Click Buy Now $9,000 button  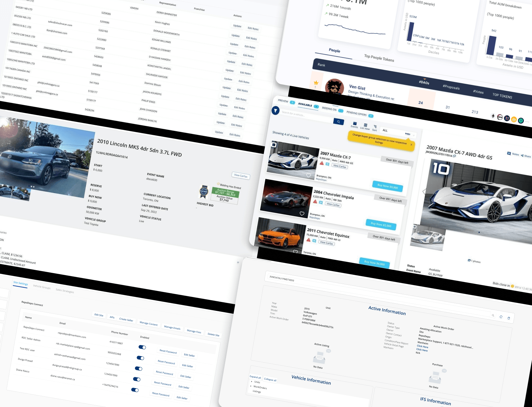coord(388,186)
